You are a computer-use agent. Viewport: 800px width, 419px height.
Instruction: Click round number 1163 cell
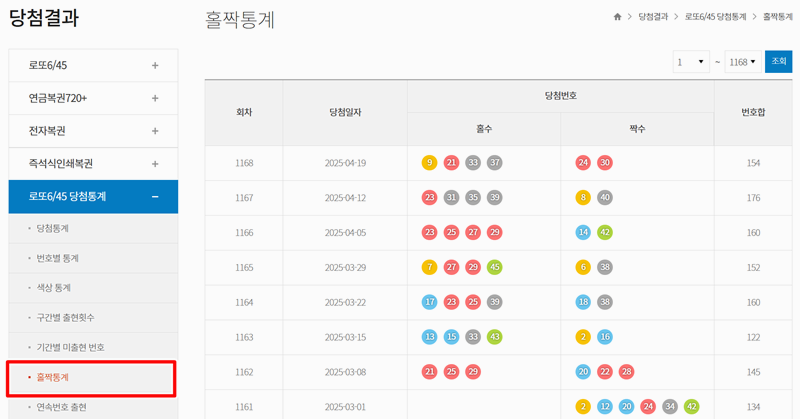(244, 337)
